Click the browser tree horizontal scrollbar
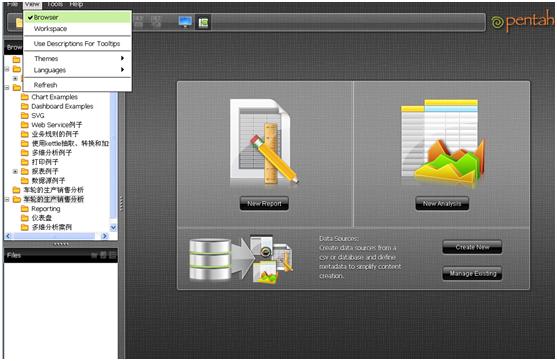Image resolution: width=557 pixels, height=361 pixels. [x=56, y=236]
